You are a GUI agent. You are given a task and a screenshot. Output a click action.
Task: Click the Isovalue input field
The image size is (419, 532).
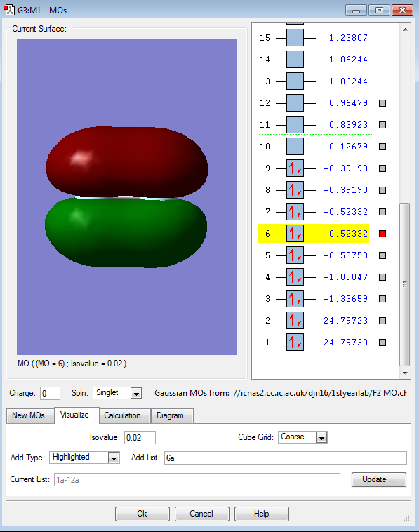(140, 438)
